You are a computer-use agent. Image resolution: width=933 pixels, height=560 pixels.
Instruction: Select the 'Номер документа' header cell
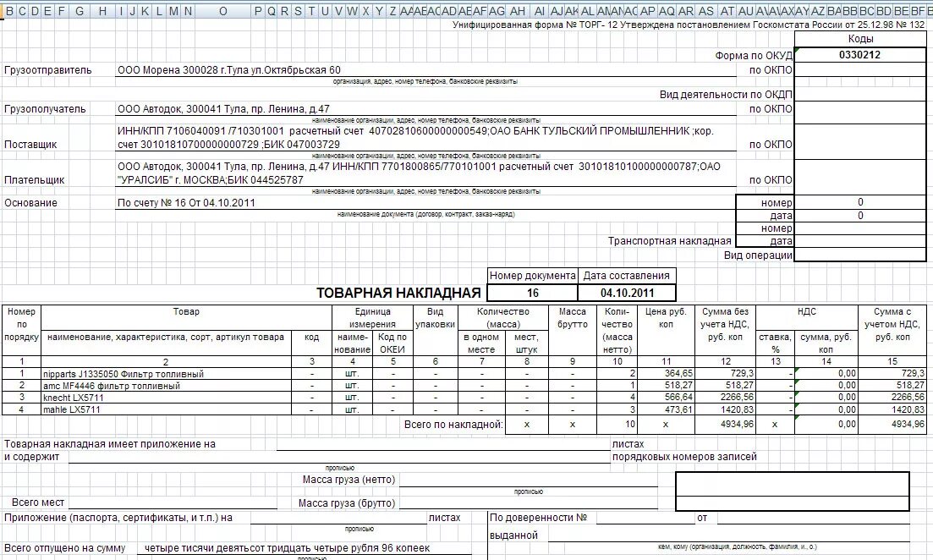pyautogui.click(x=533, y=276)
